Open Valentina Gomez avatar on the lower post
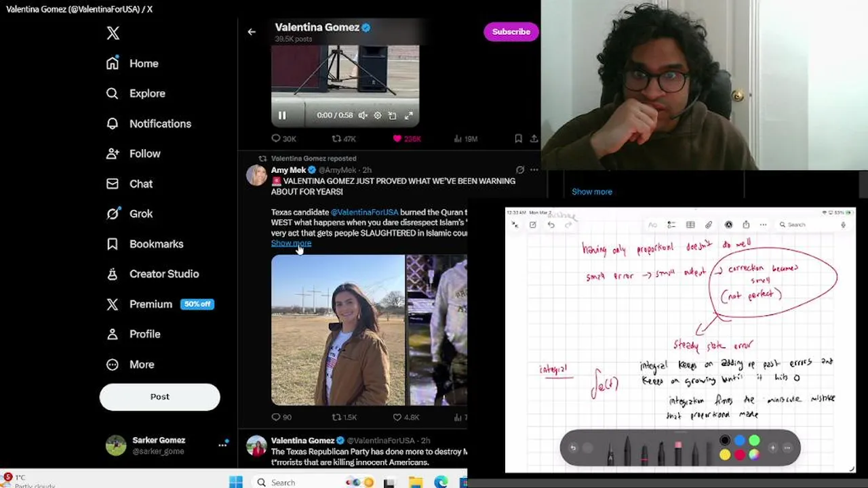 (256, 447)
